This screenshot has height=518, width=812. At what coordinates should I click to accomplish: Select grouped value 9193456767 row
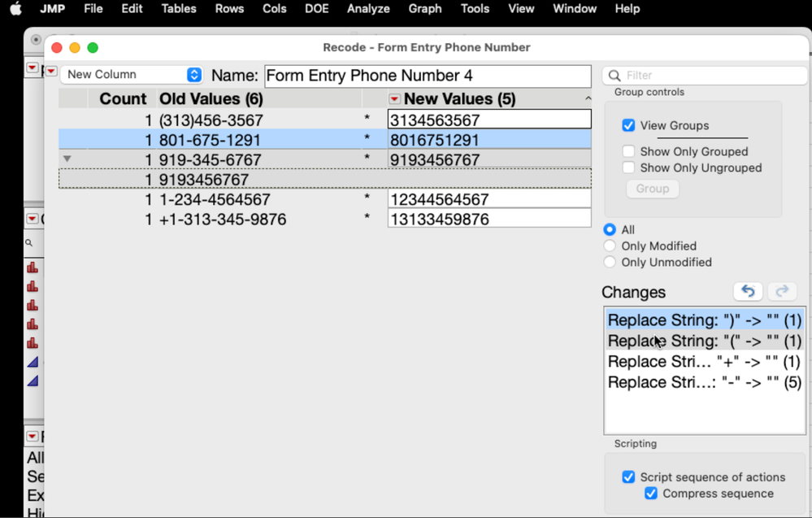pos(324,179)
